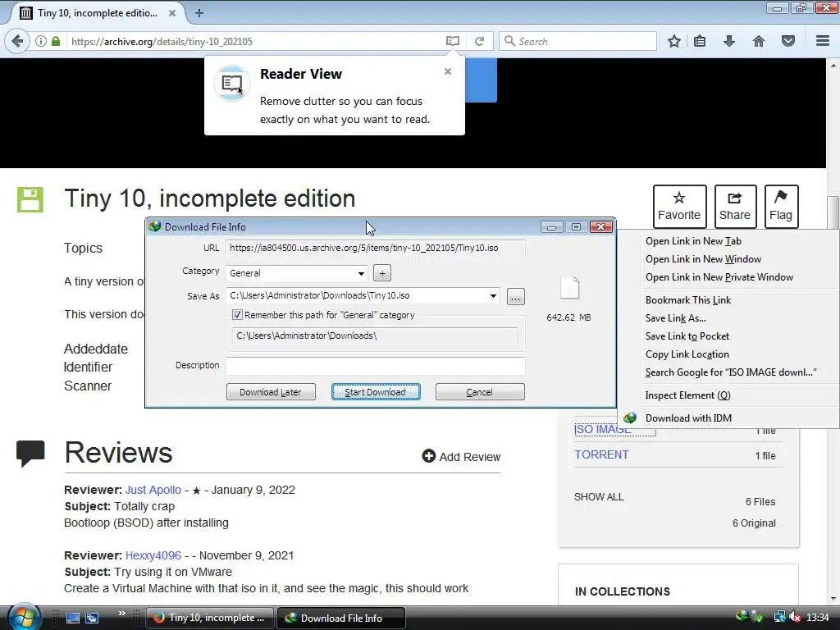Click the taskbar clock 13:34
Image resolution: width=840 pixels, height=630 pixels.
tap(818, 618)
